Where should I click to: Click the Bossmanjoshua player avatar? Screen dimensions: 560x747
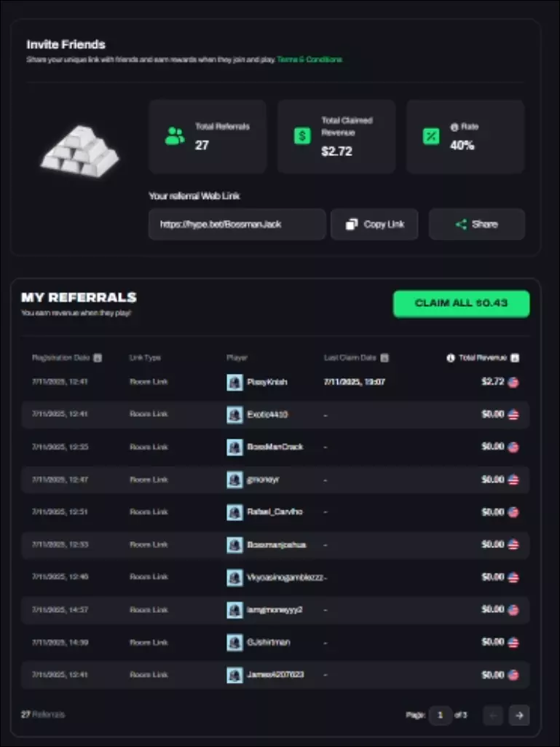234,544
